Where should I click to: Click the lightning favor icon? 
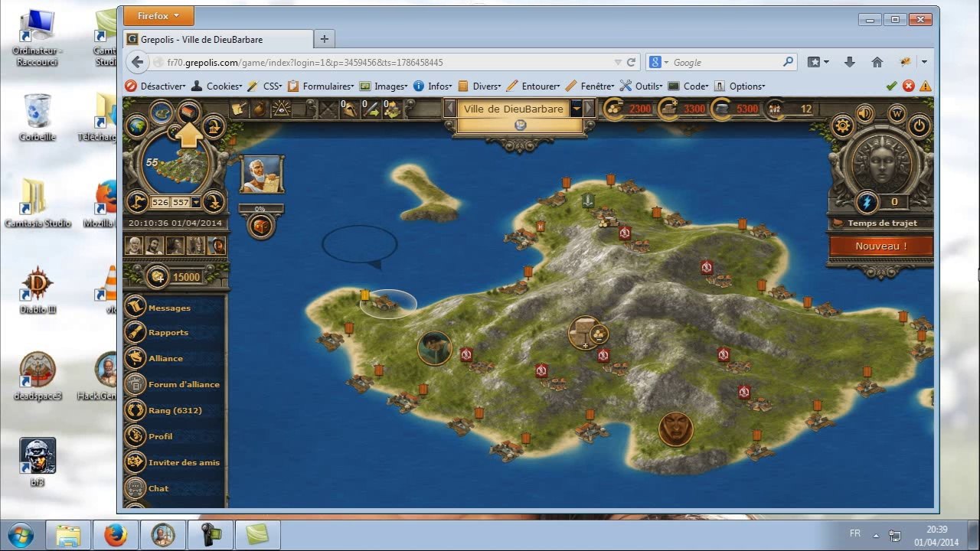867,203
